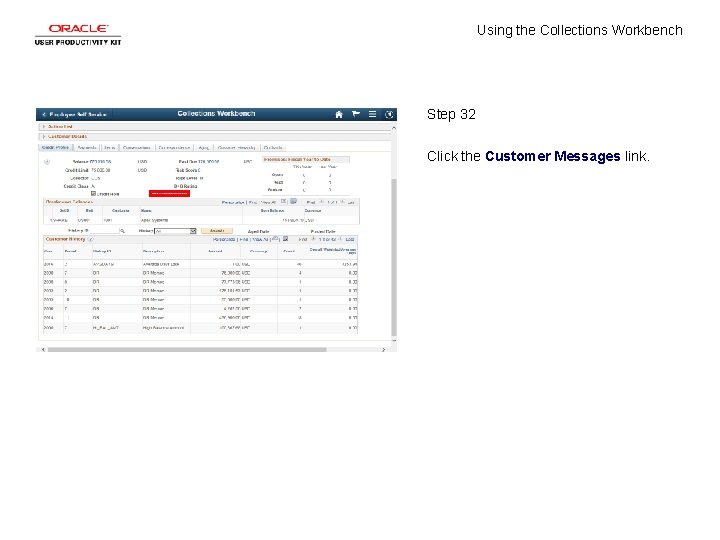Image resolution: width=720 pixels, height=540 pixels.
Task: Click the vertical scrollbar up arrow
Action: click(394, 128)
